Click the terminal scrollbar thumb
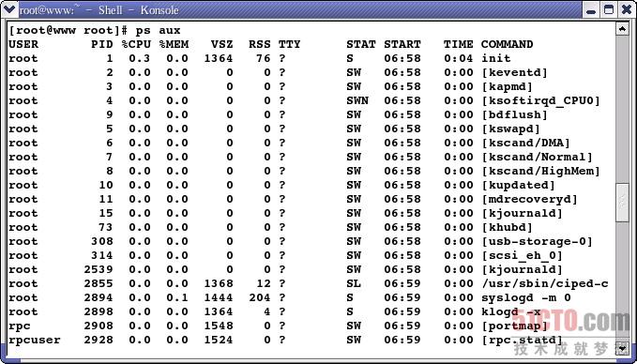The image size is (637, 364). click(x=622, y=202)
